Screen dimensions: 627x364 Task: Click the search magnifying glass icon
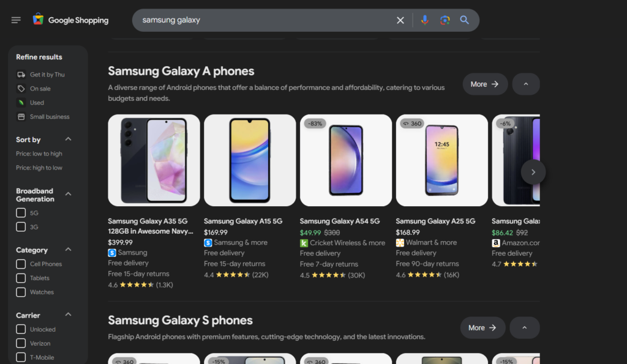coord(465,20)
